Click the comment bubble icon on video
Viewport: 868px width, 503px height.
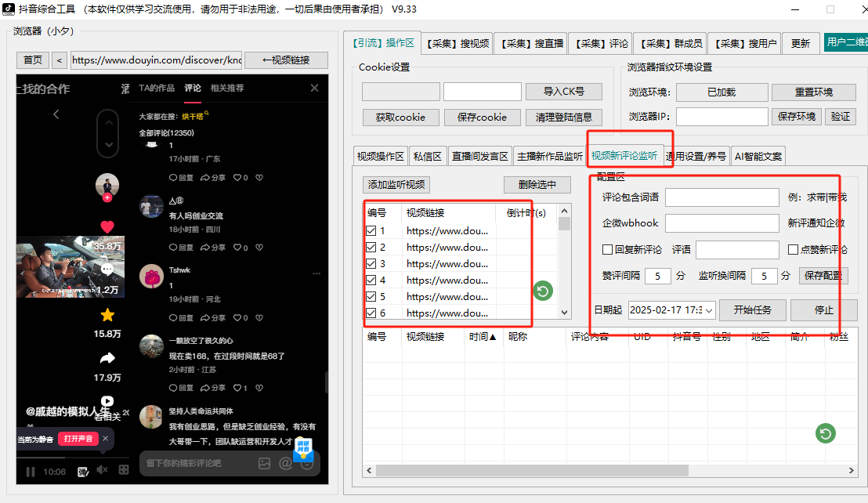(107, 270)
